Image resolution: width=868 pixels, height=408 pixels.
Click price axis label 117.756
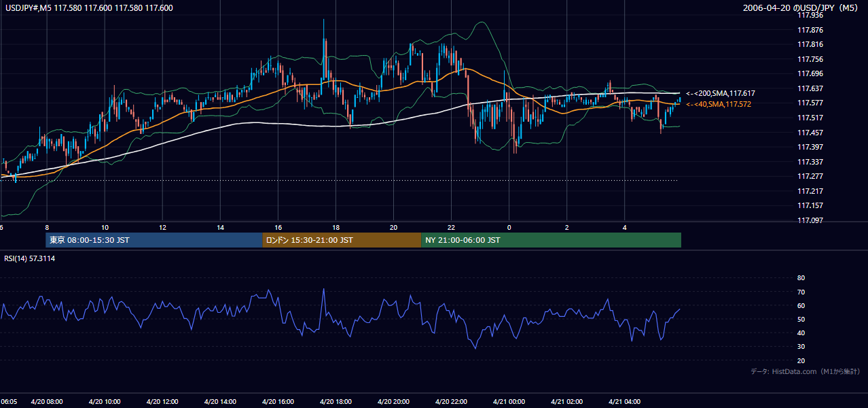click(x=810, y=59)
